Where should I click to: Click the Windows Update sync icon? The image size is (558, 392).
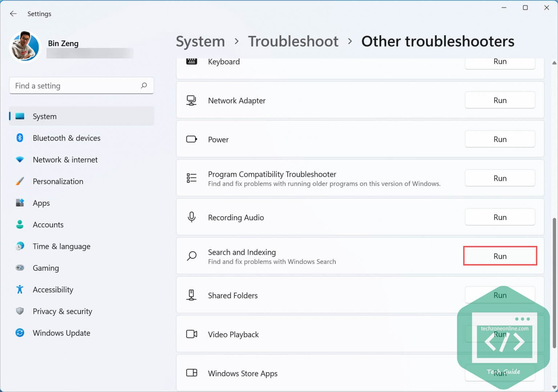pos(20,333)
